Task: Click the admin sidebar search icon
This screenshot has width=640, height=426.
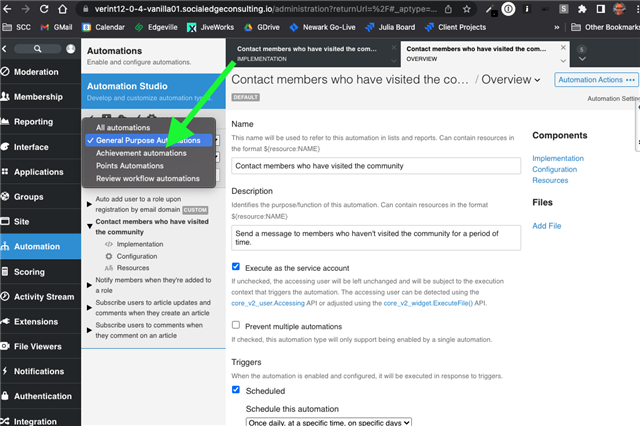Action: [x=38, y=49]
